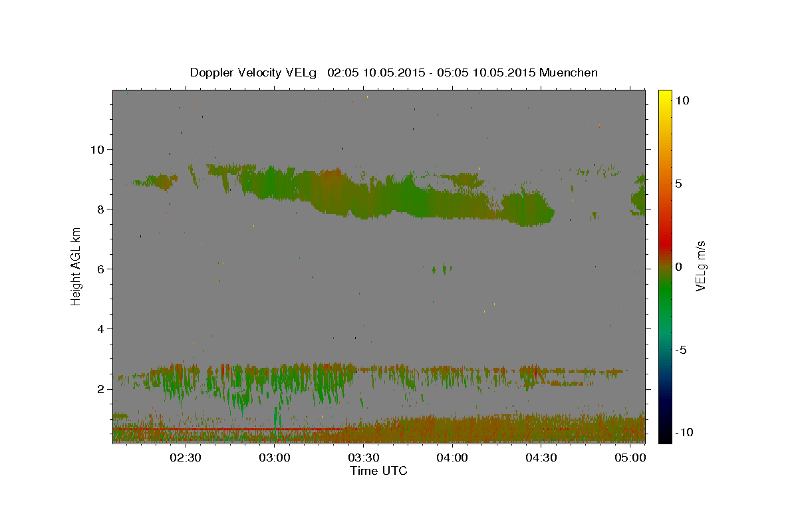The height and width of the screenshot is (532, 798).
Task: Click the '03:30' time axis label
Action: coord(364,458)
